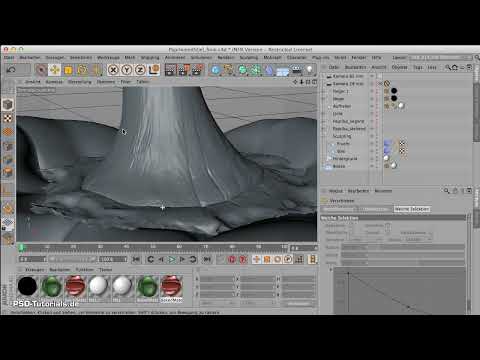Render to the Picture Viewer

(x=184, y=70)
